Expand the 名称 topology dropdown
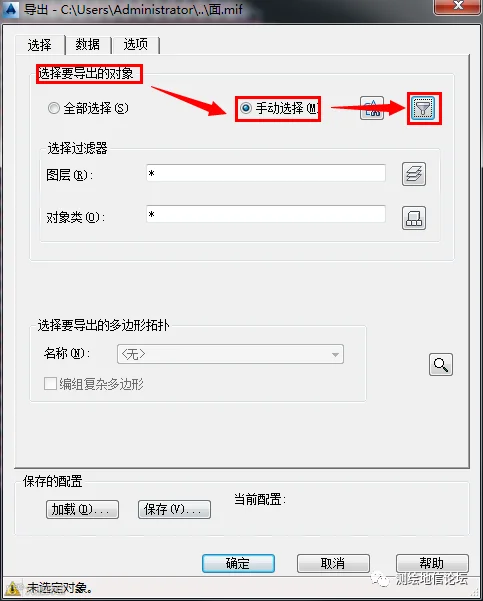This screenshot has height=601, width=483. coord(230,354)
